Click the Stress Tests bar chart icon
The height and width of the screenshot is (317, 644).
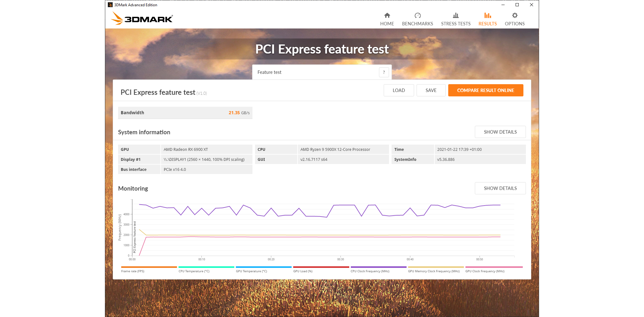[456, 15]
